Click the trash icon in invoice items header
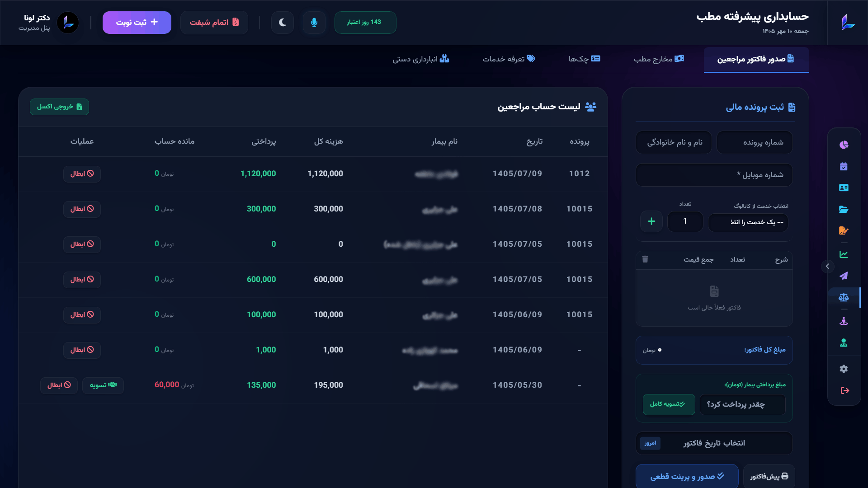 (x=645, y=259)
